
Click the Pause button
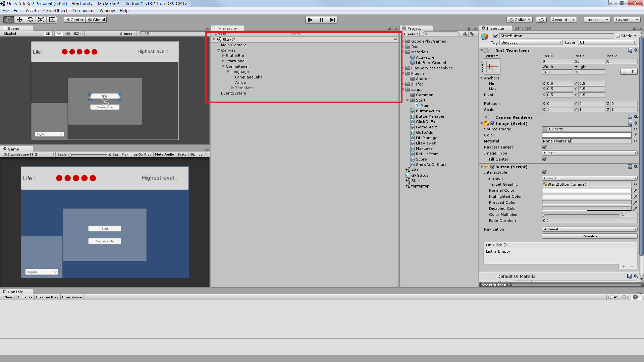(x=321, y=20)
